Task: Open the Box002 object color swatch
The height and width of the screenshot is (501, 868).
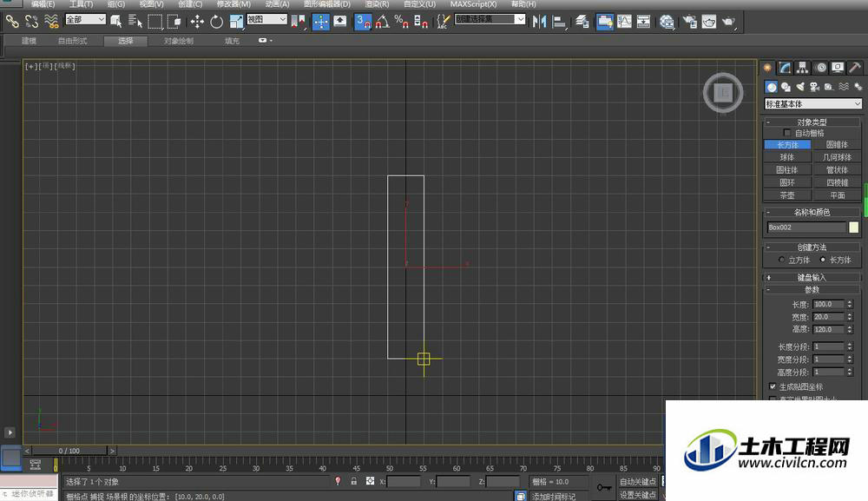Action: [x=854, y=227]
